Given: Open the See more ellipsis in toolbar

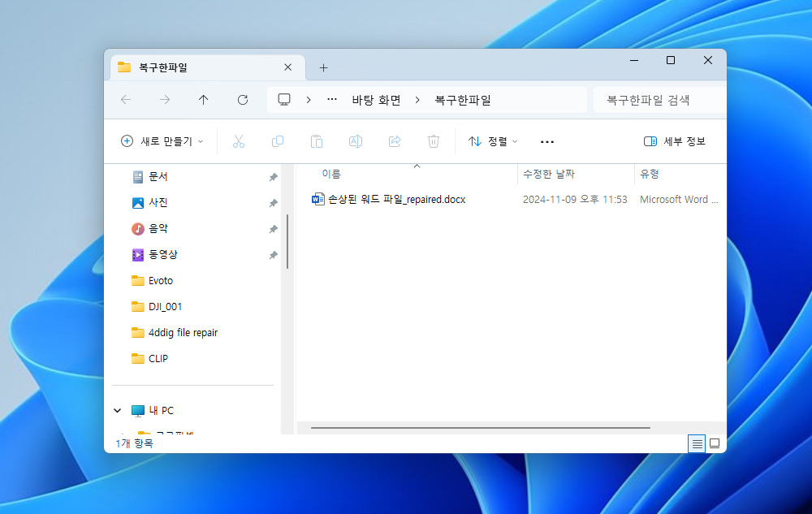Looking at the screenshot, I should 546,141.
